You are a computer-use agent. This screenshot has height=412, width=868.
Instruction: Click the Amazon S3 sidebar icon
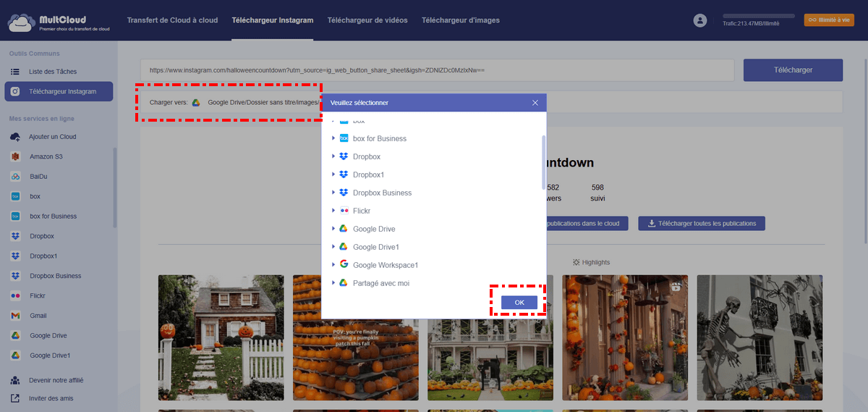(x=15, y=156)
